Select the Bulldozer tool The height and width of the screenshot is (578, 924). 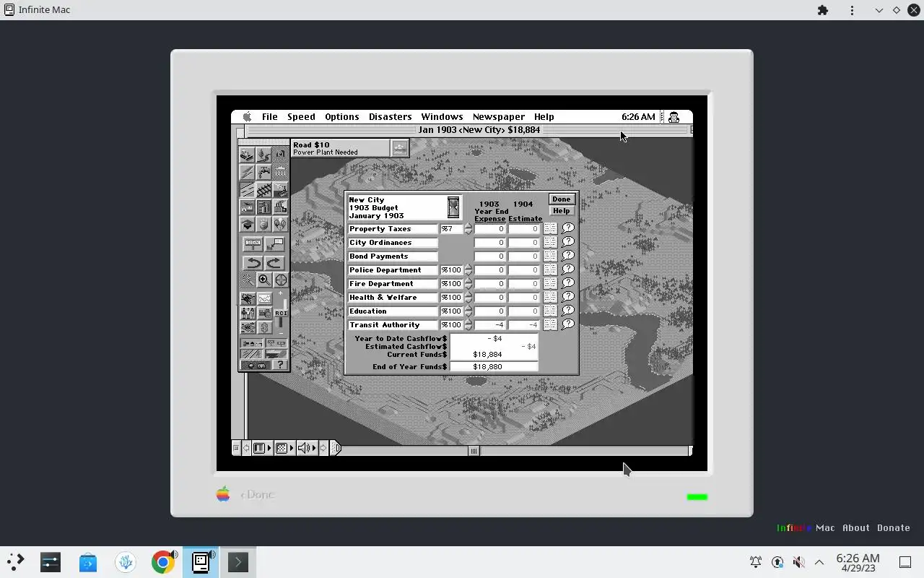coord(247,154)
